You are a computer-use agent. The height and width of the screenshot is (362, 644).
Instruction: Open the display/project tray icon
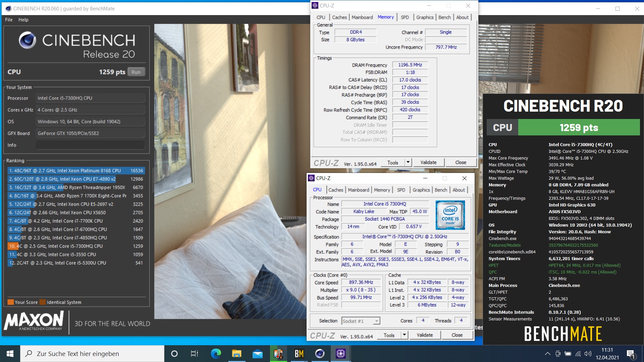pyautogui.click(x=558, y=354)
